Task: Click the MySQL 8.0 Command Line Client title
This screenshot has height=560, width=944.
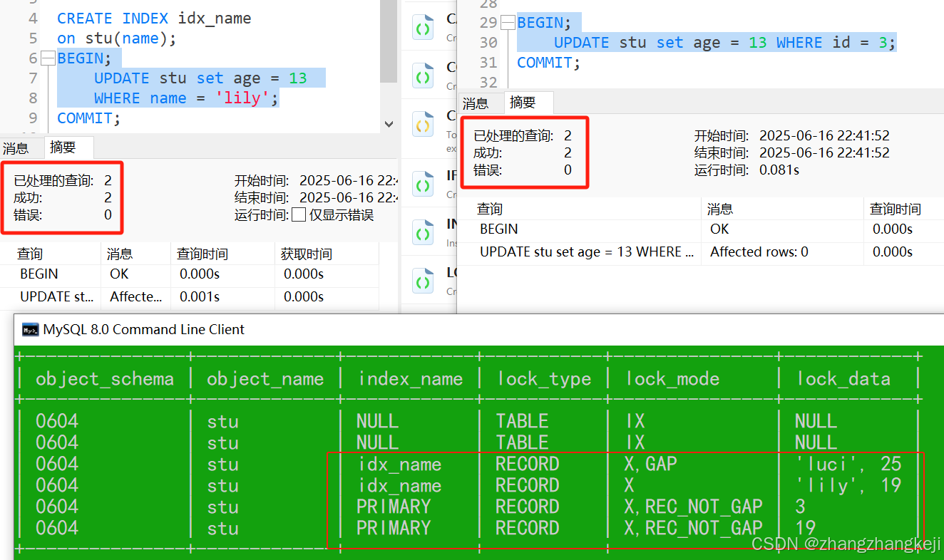Action: [144, 329]
